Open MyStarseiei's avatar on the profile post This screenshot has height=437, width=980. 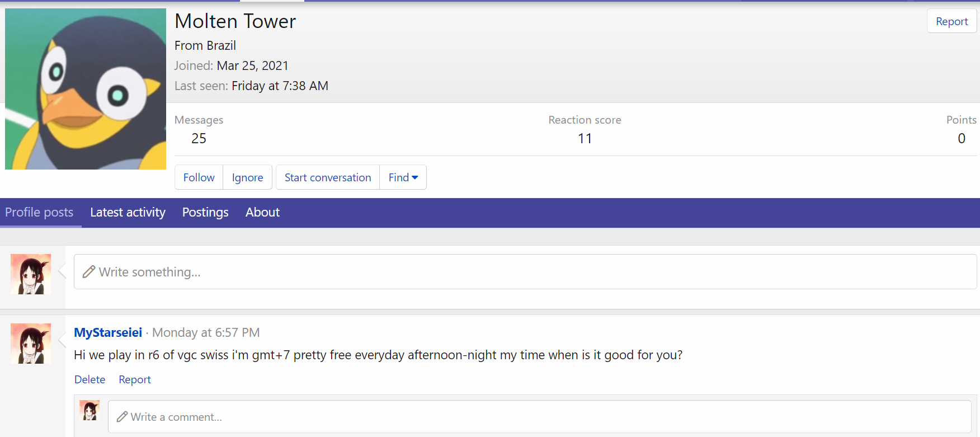[31, 344]
